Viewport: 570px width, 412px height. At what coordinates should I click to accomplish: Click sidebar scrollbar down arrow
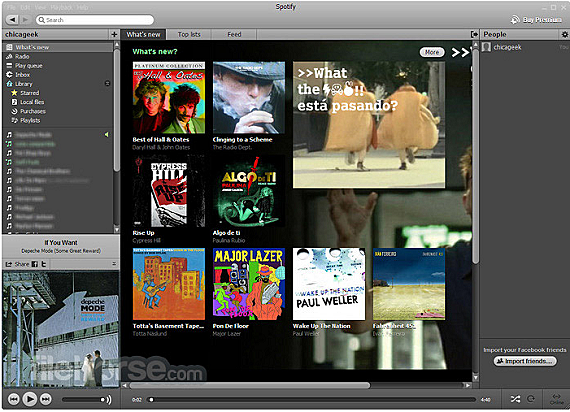tap(117, 230)
